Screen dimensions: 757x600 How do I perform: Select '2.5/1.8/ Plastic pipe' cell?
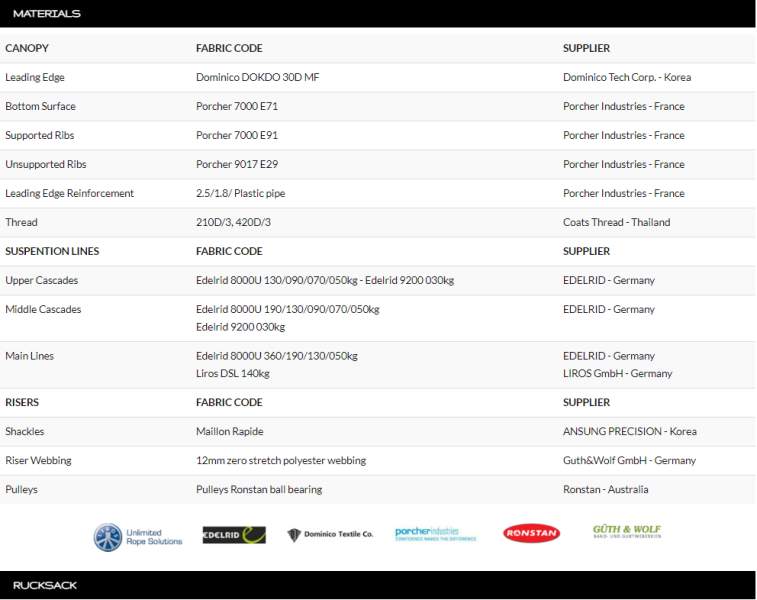coord(240,193)
